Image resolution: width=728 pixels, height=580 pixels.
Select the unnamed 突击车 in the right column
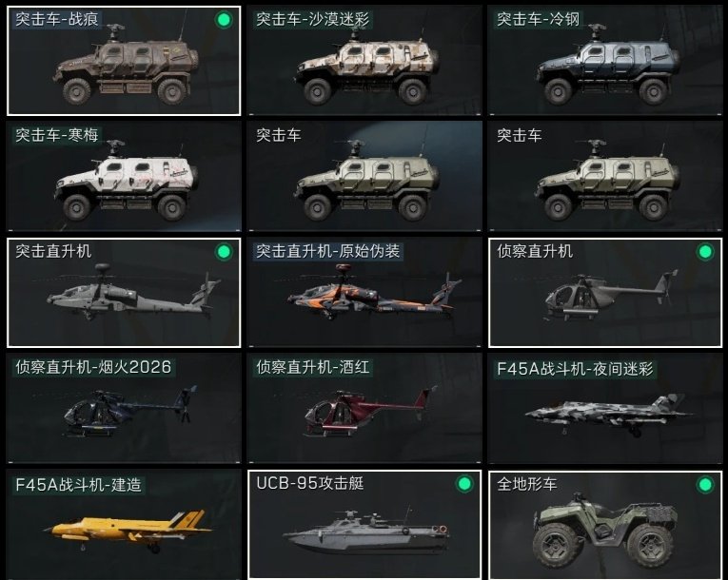pyautogui.click(x=605, y=176)
